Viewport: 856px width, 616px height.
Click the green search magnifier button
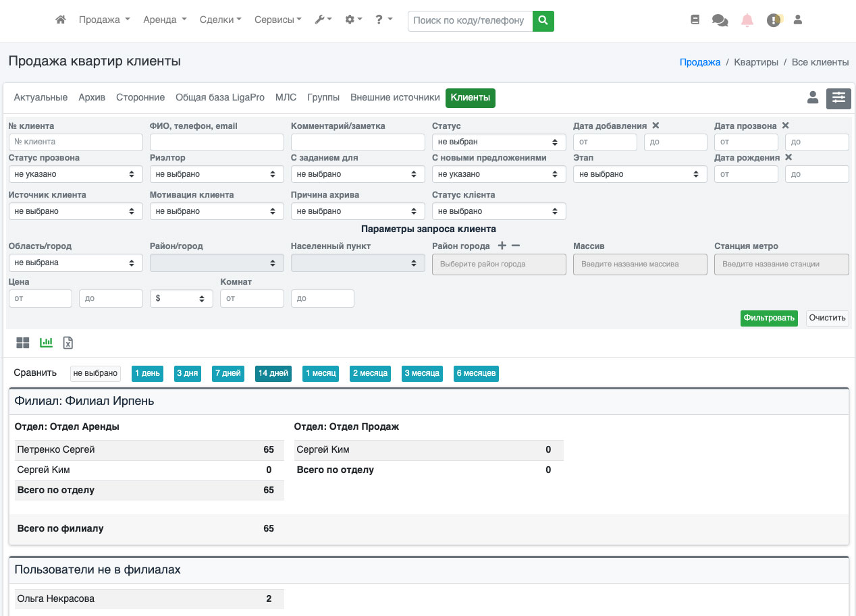pos(543,20)
